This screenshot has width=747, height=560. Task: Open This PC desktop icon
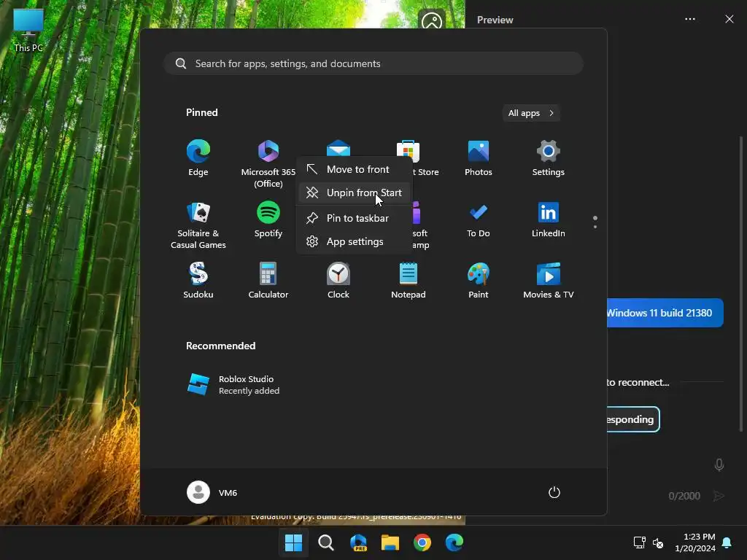coord(28,30)
